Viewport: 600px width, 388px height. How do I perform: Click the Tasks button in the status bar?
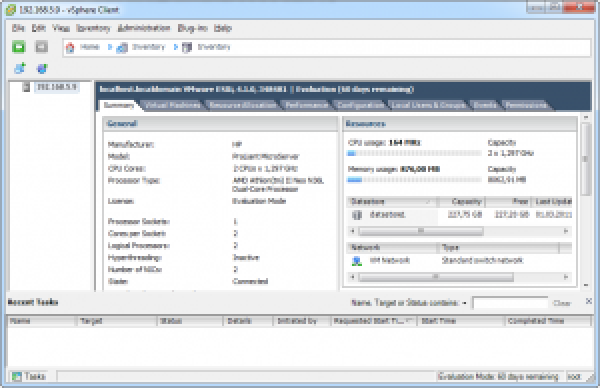coord(29,377)
